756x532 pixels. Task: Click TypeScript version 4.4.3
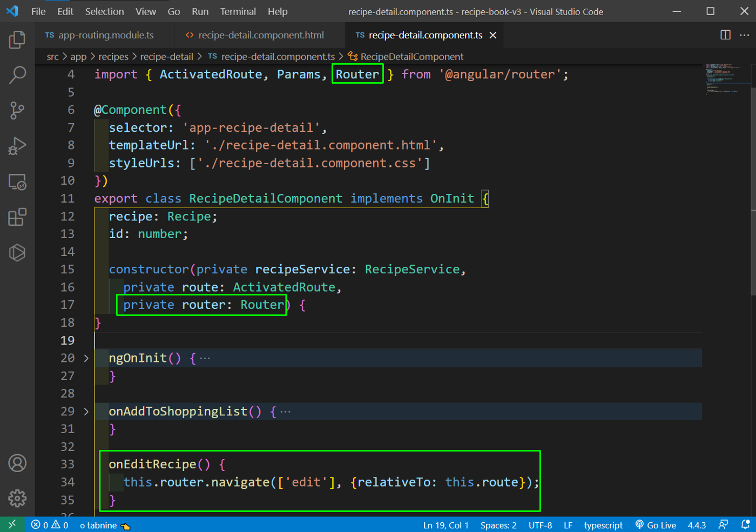click(x=697, y=525)
